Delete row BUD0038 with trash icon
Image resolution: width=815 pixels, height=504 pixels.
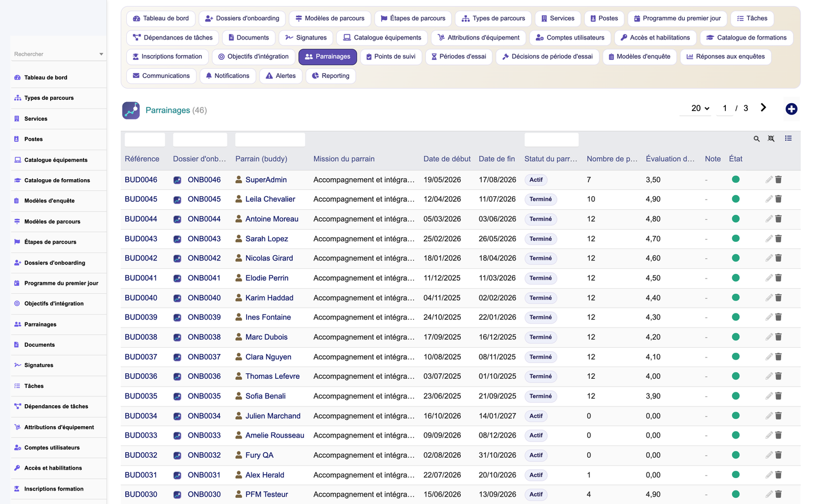pyautogui.click(x=778, y=337)
